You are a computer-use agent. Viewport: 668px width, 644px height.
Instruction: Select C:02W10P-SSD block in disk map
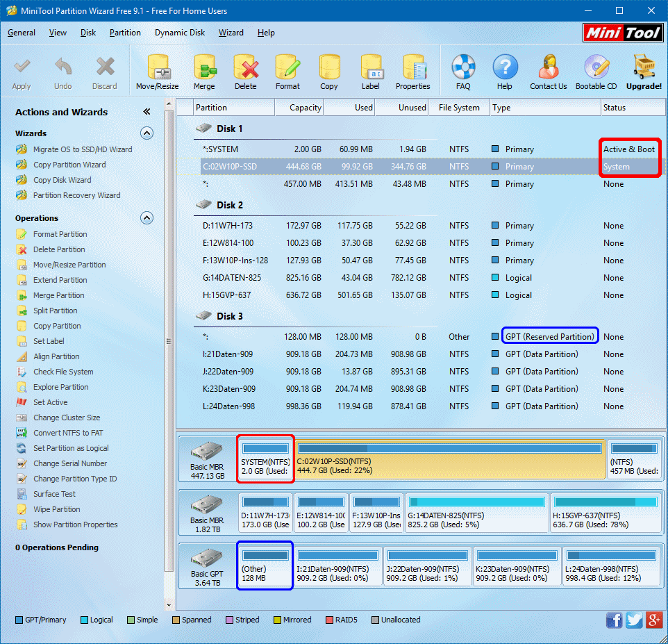[x=450, y=459]
